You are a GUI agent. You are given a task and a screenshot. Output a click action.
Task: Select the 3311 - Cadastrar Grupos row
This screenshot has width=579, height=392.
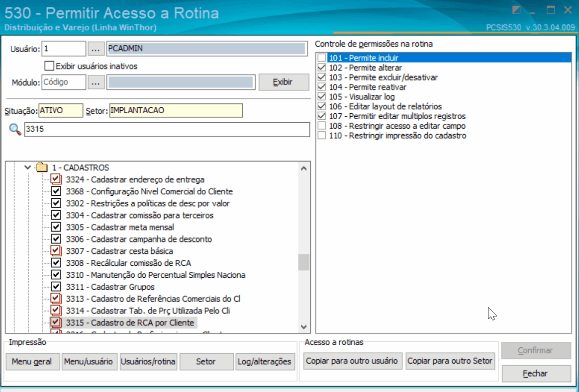point(110,287)
